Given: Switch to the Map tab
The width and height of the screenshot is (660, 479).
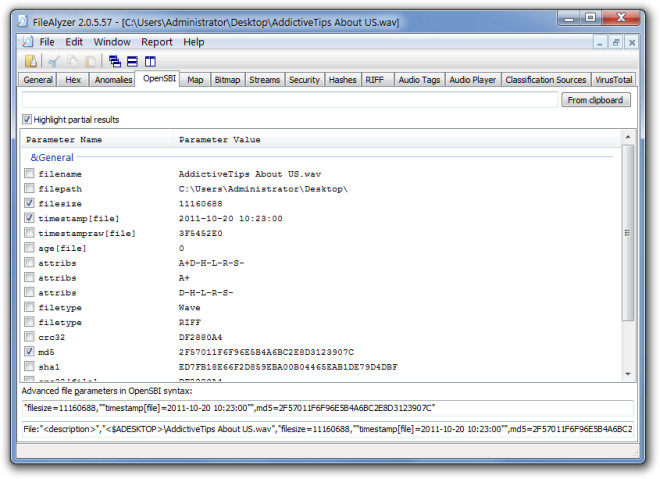Looking at the screenshot, I should point(195,80).
